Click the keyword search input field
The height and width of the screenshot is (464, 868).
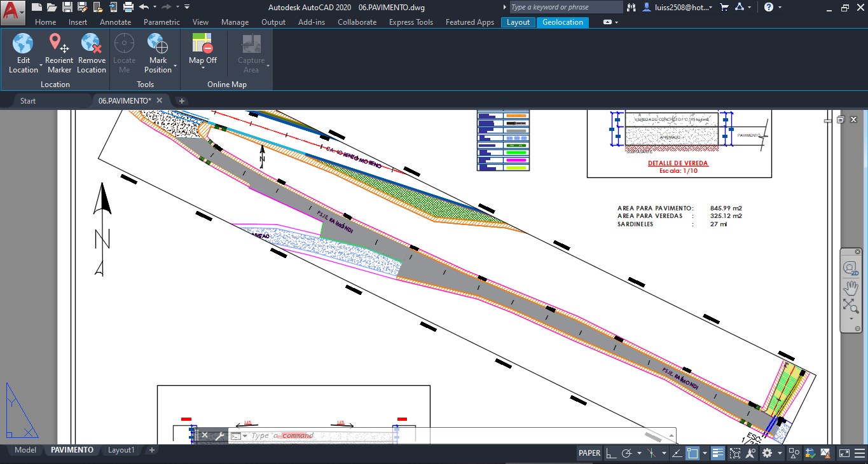click(565, 7)
